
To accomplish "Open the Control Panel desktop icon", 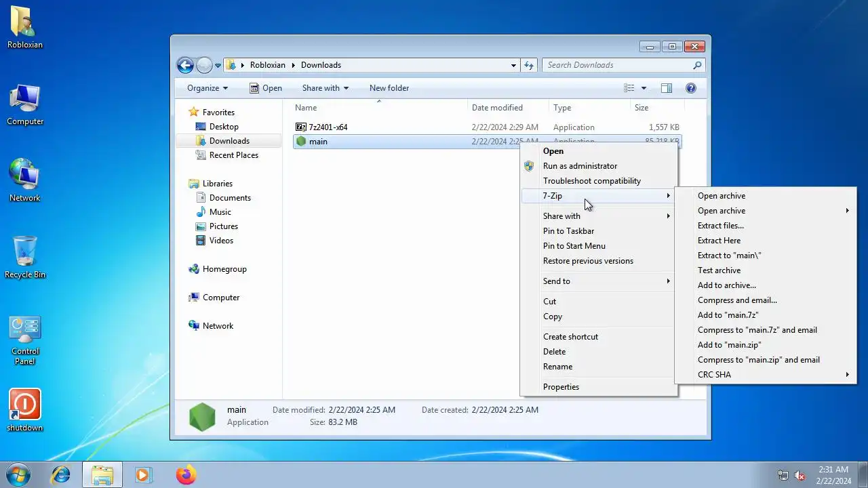I will click(x=25, y=340).
